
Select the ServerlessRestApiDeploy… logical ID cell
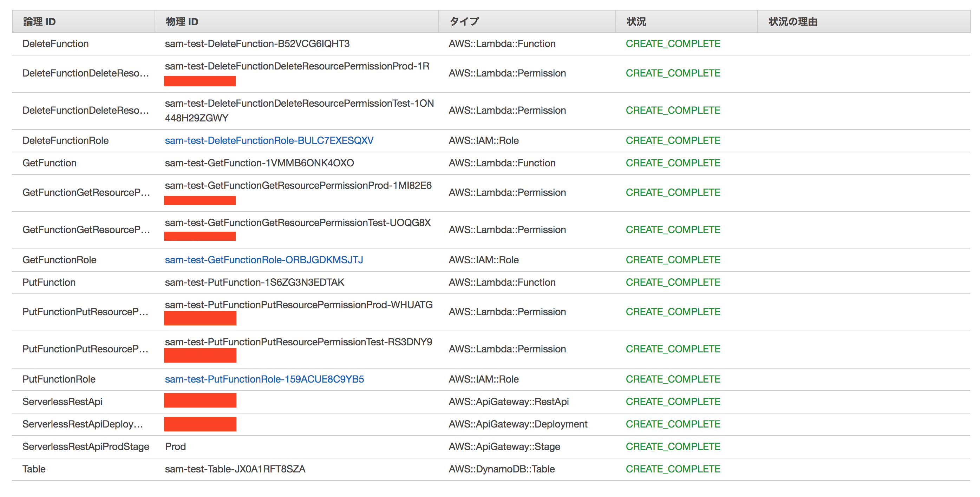tap(83, 424)
